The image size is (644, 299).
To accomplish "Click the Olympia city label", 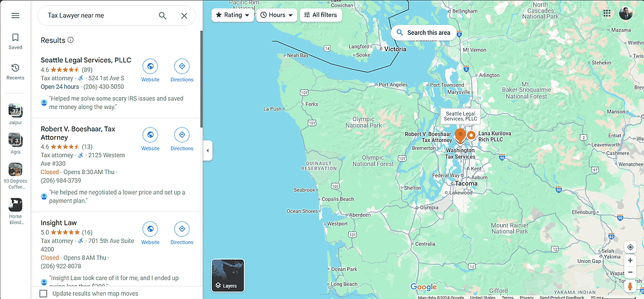I will [428, 208].
